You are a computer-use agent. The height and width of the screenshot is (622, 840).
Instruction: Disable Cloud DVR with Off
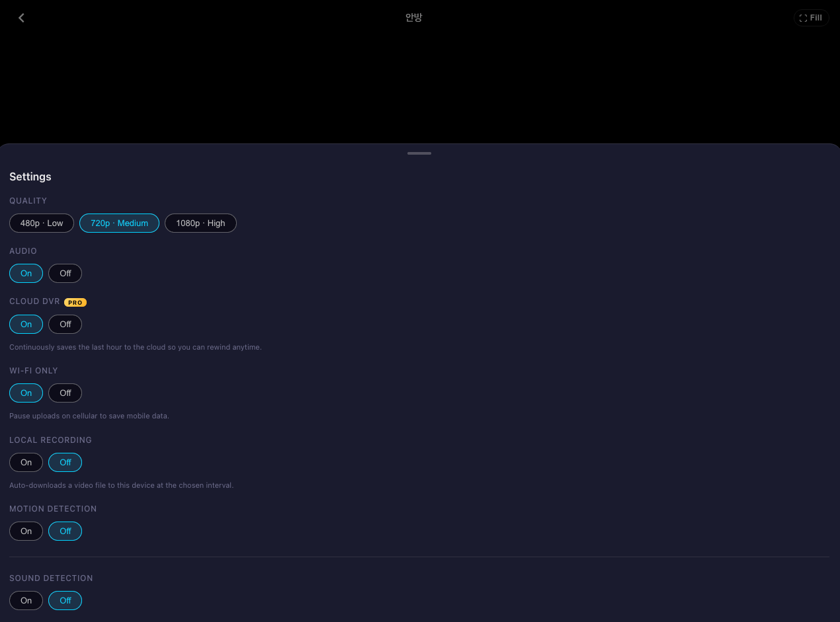[x=65, y=325]
